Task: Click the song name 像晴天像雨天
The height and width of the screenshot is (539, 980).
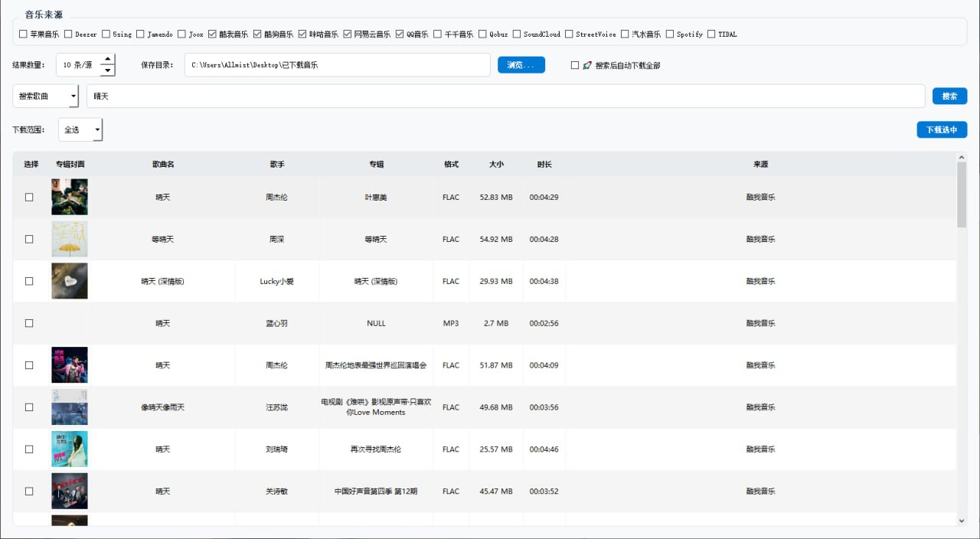Action: pos(163,407)
